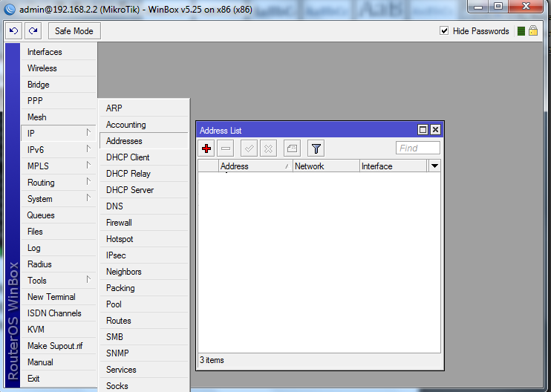Open IPsec from the IP submenu
The image size is (551, 392).
pos(144,255)
